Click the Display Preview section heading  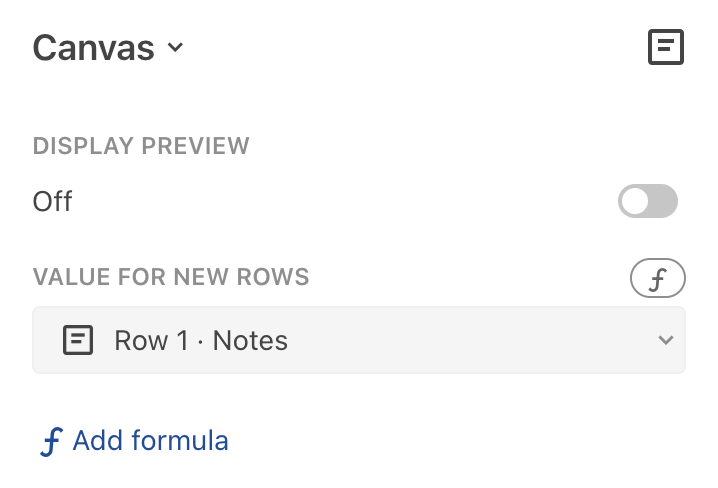141,146
